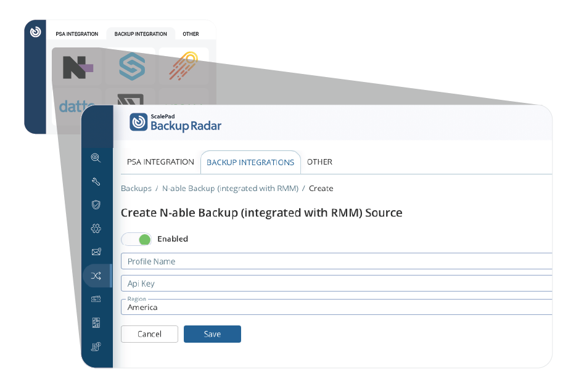
Task: Open the shield checkmark icon in sidebar
Action: tap(96, 205)
